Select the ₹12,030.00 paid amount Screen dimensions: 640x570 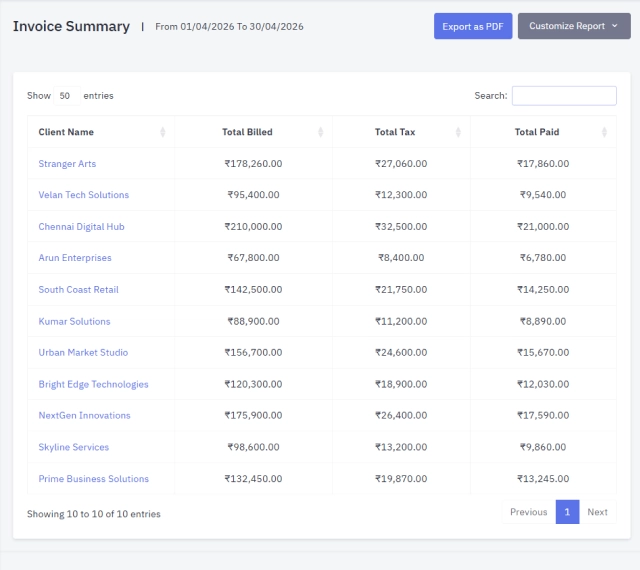pos(543,384)
